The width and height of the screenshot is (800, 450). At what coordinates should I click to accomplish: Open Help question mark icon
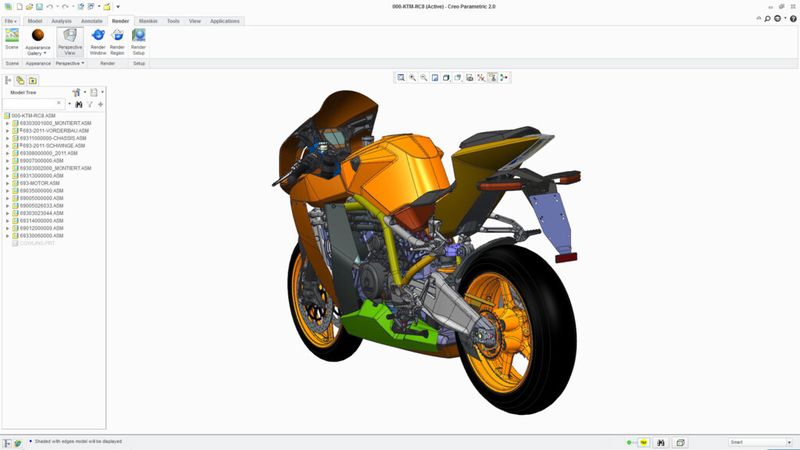point(793,18)
